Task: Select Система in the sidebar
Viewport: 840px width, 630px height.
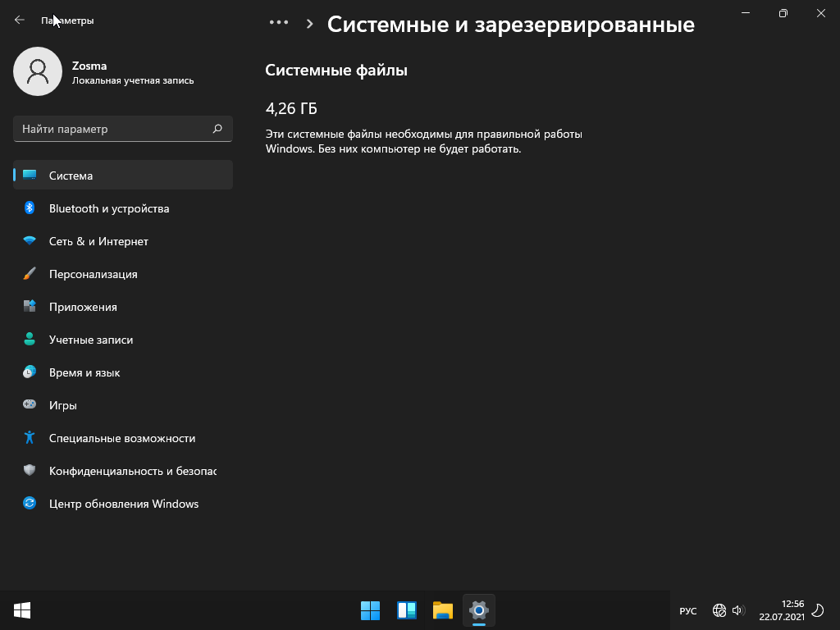Action: (123, 176)
